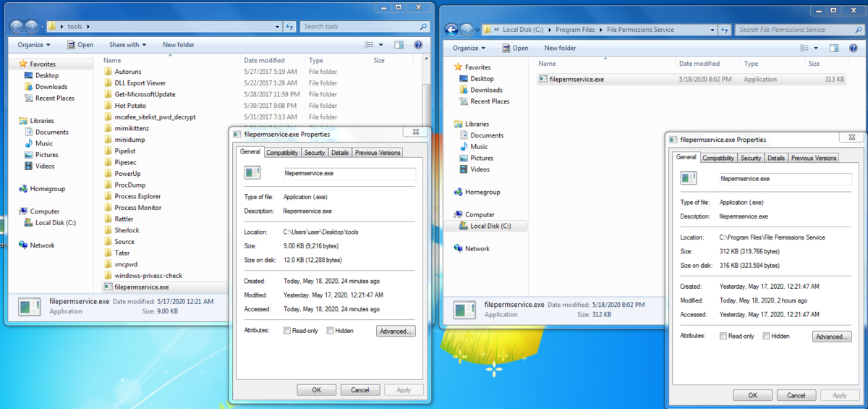The image size is (868, 409).
Task: Open the Share with dropdown in tools window
Action: click(x=127, y=45)
